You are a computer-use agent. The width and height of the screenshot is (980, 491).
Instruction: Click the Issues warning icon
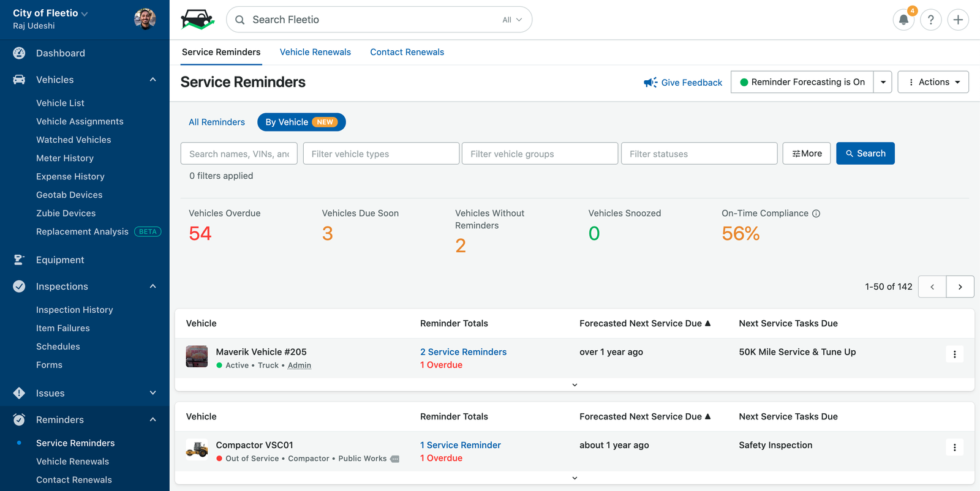[x=19, y=393]
